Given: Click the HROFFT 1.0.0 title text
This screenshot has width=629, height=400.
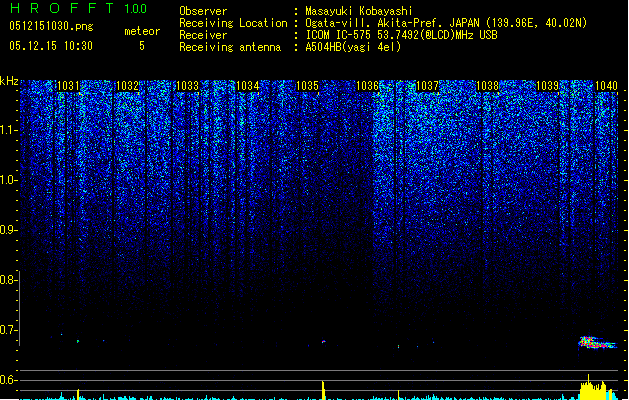Looking at the screenshot, I should click(79, 8).
